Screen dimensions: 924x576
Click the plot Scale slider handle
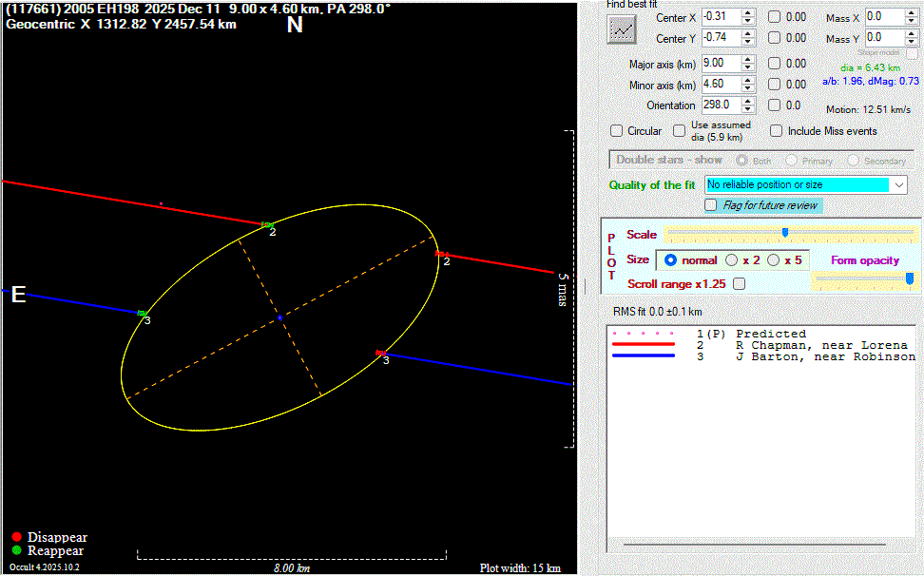pyautogui.click(x=785, y=233)
